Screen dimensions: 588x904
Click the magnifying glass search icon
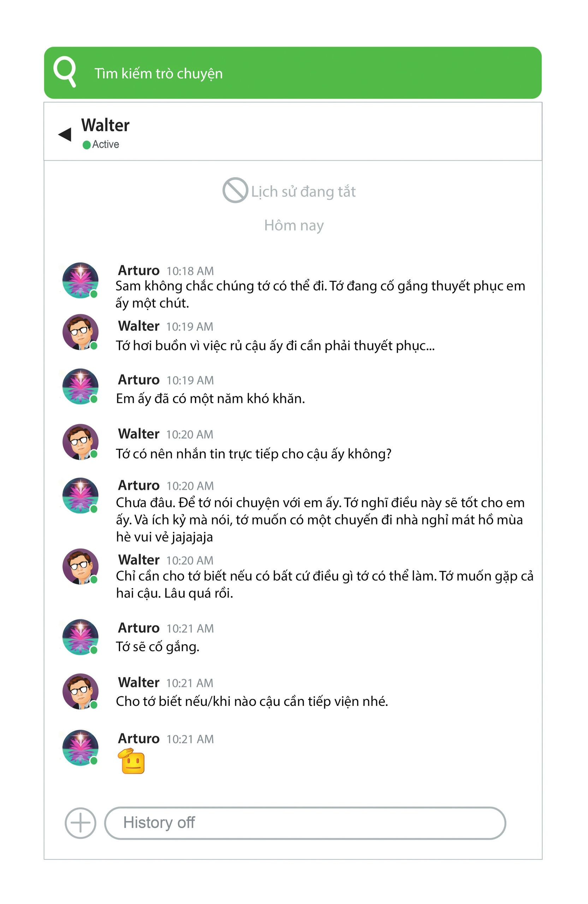pyautogui.click(x=65, y=72)
